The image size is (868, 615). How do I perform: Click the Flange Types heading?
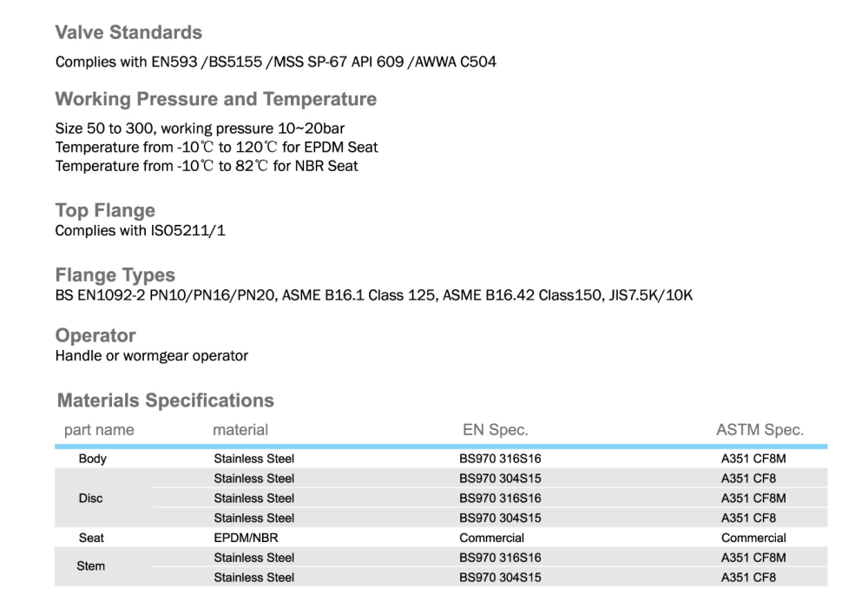(115, 275)
